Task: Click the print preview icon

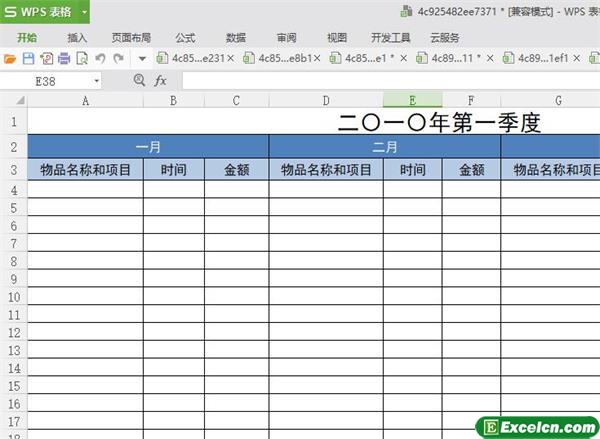Action: (82, 59)
